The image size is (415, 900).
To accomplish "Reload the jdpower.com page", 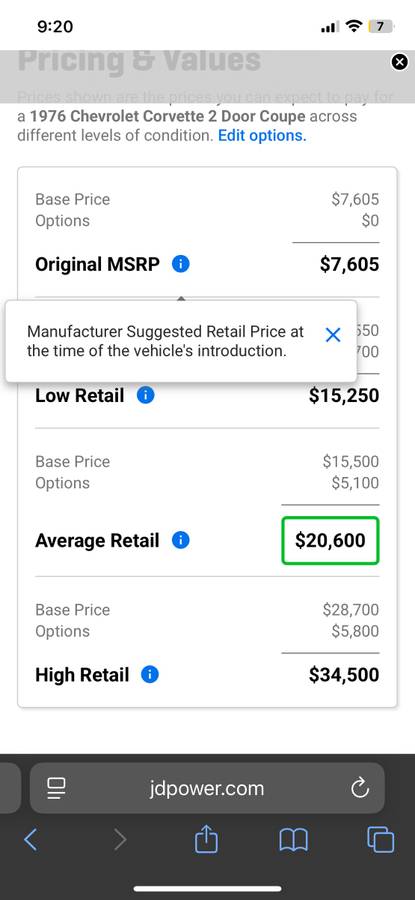I will pyautogui.click(x=360, y=788).
